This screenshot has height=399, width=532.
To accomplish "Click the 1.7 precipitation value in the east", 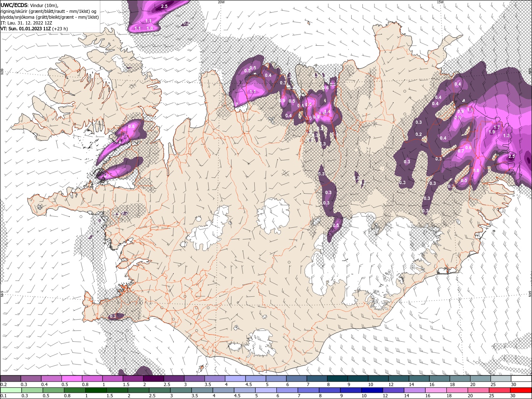I will 496,127.
